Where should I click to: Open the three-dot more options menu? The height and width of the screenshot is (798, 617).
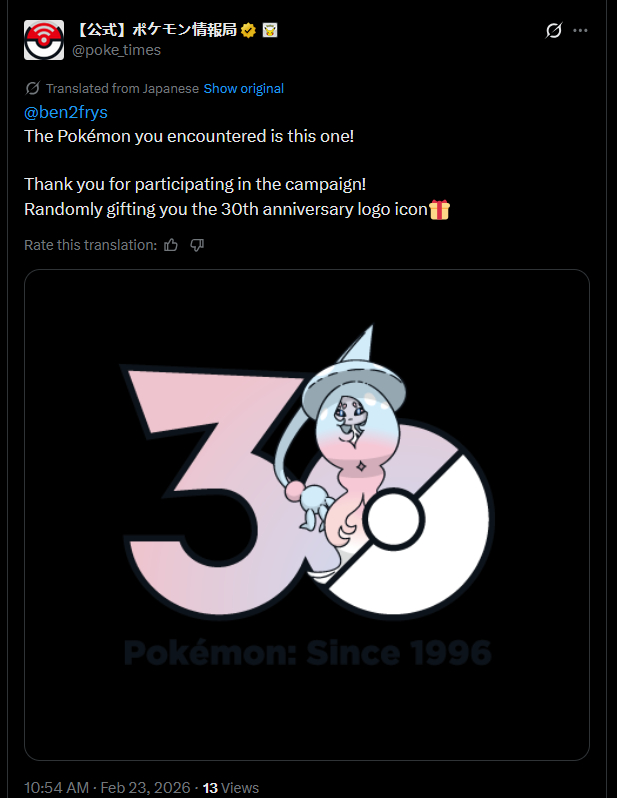coord(581,31)
